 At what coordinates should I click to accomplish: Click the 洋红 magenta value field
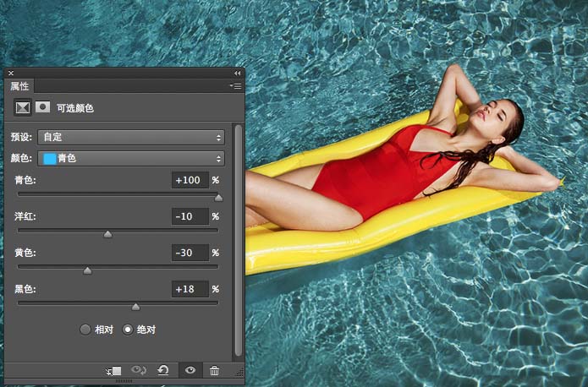tap(190, 217)
